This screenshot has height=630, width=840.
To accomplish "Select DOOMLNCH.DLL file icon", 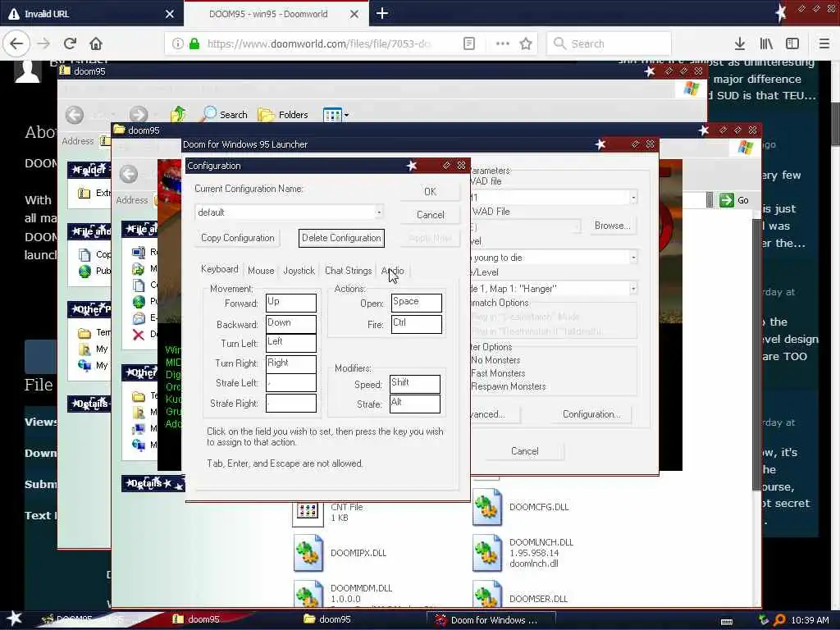I will pos(487,553).
